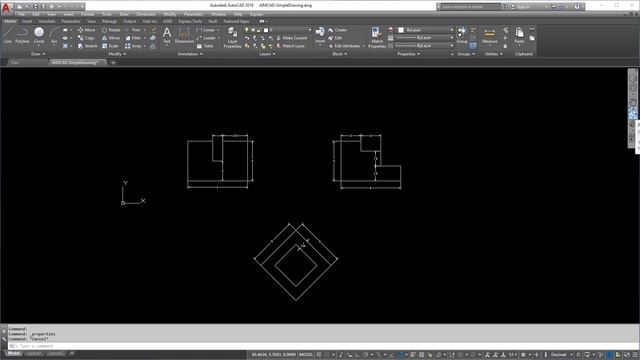The image size is (640, 360).
Task: Activate the Array tool
Action: [x=133, y=46]
